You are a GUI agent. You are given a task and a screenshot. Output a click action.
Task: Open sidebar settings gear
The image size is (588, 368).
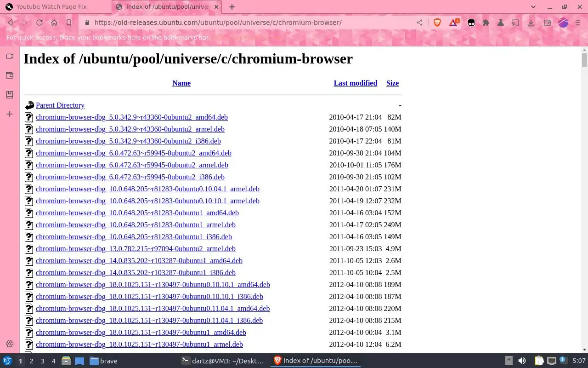[x=10, y=344]
